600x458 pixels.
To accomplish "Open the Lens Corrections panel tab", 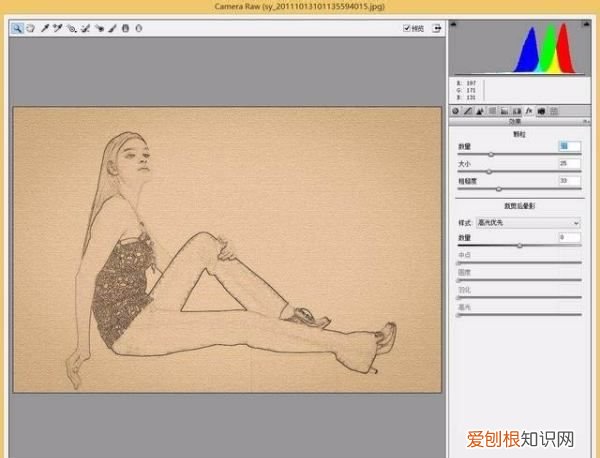I will pos(517,111).
